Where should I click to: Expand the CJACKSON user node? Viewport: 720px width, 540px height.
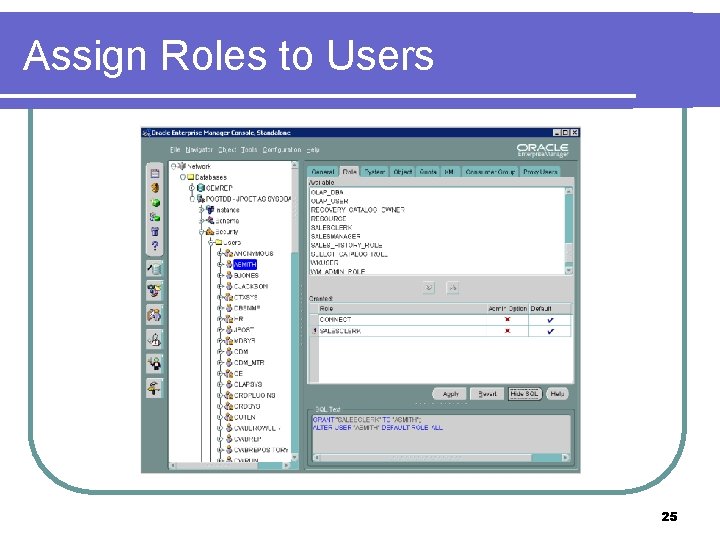click(x=219, y=286)
